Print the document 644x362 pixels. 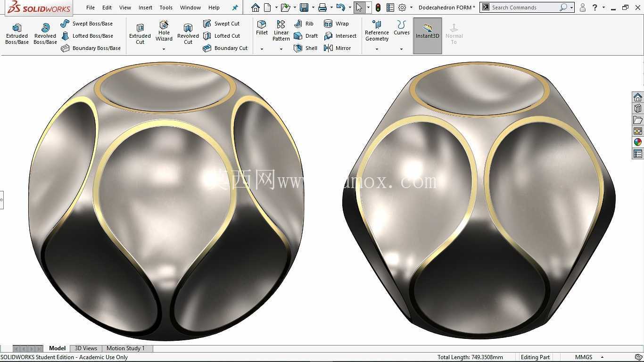pos(322,8)
